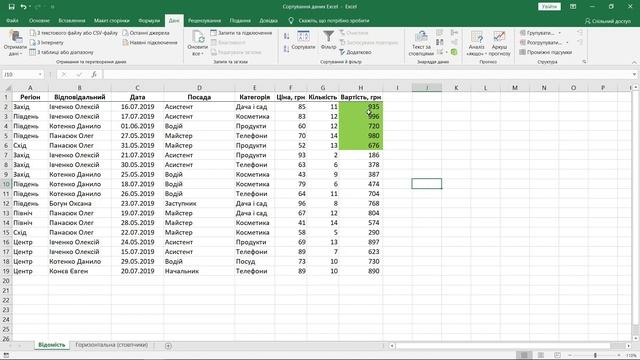Screen dimensions: 640x360
Task: Open Додатково advanced filter
Action: 356,52
